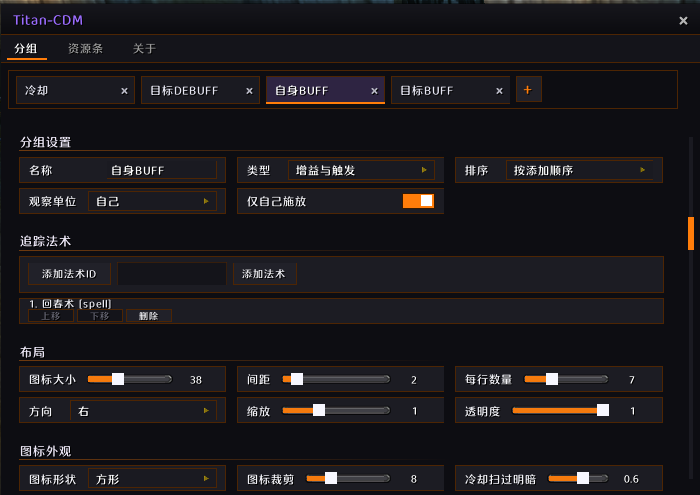Remove the 自身BUFF group tab via its x
700x495 pixels.
375,91
